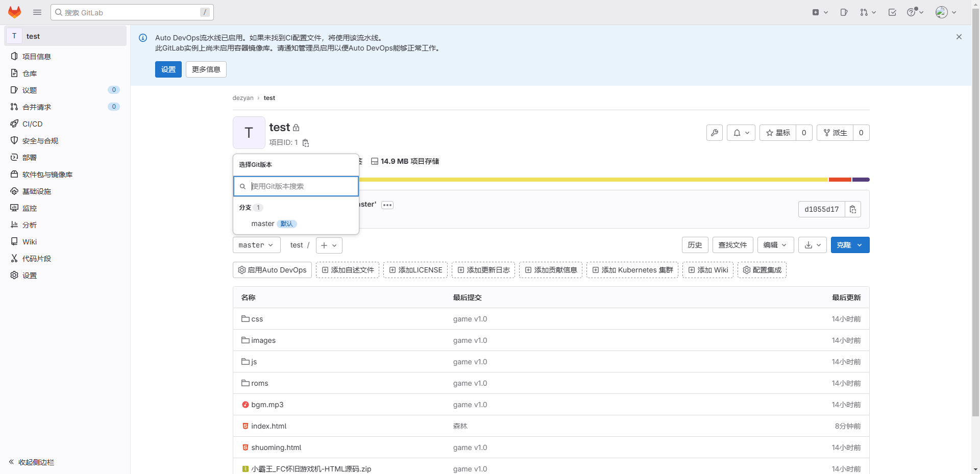The width and height of the screenshot is (980, 474).
Task: Go to 议题 in the sidebar
Action: [65, 90]
